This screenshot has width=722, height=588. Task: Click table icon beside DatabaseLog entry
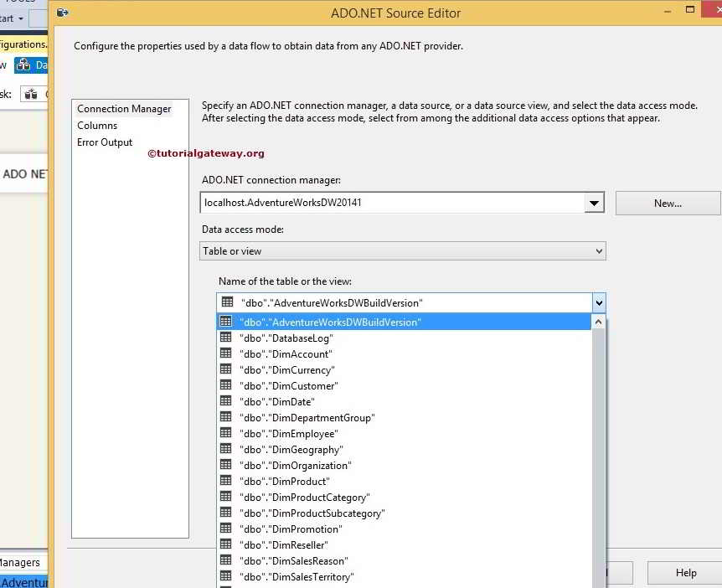pyautogui.click(x=225, y=337)
